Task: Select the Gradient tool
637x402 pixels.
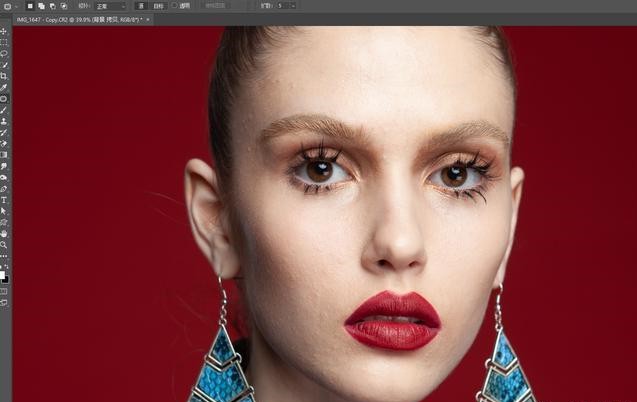Action: pyautogui.click(x=4, y=155)
